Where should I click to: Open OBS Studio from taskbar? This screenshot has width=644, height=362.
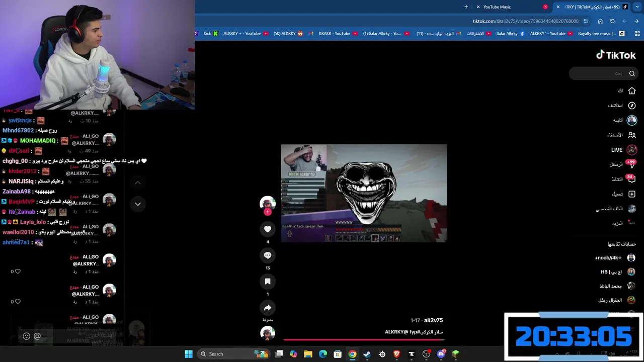[426, 354]
